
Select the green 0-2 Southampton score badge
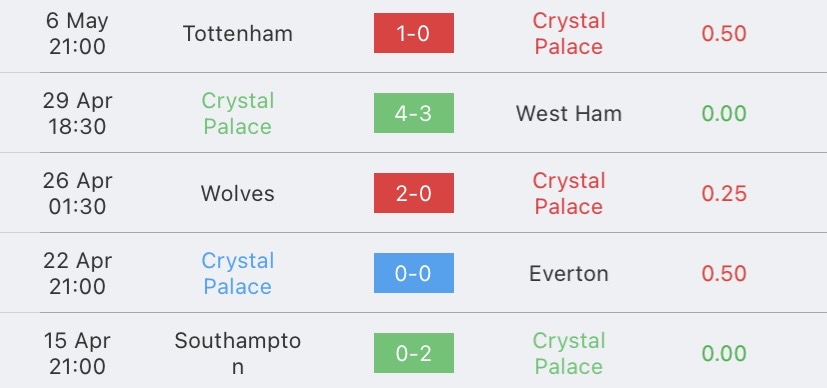pos(414,353)
